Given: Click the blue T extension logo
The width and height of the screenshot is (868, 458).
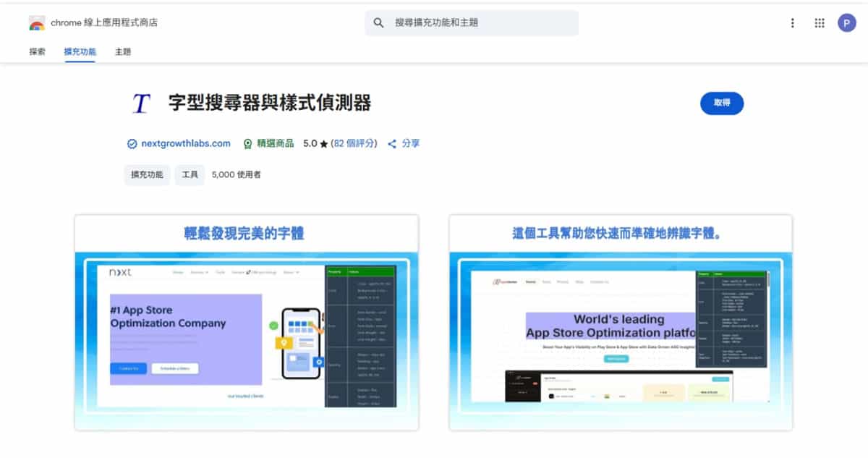Looking at the screenshot, I should click(141, 104).
